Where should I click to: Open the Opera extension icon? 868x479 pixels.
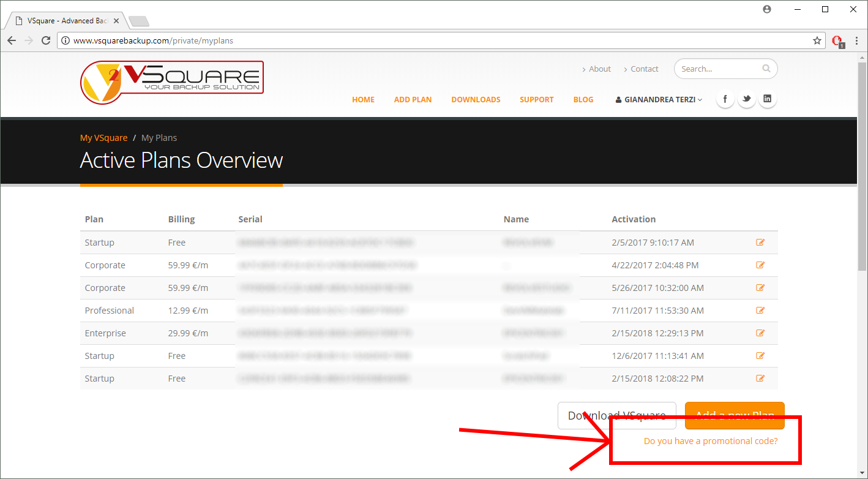coord(838,41)
